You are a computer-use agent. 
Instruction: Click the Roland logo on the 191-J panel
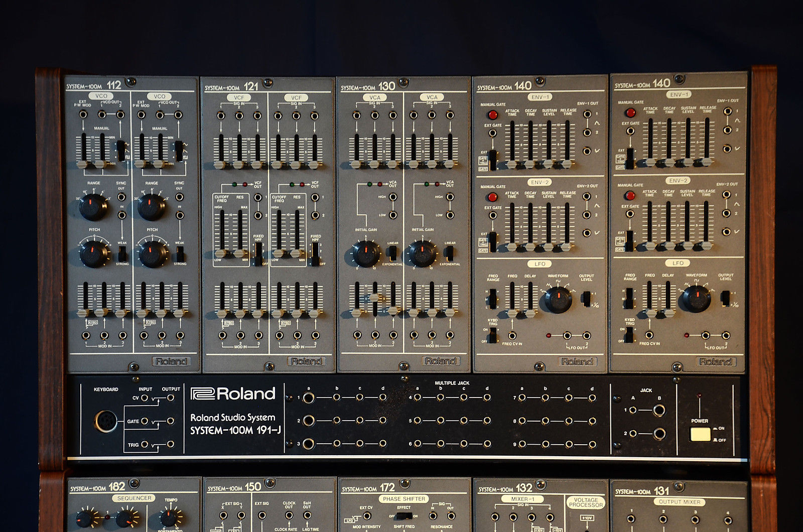233,393
